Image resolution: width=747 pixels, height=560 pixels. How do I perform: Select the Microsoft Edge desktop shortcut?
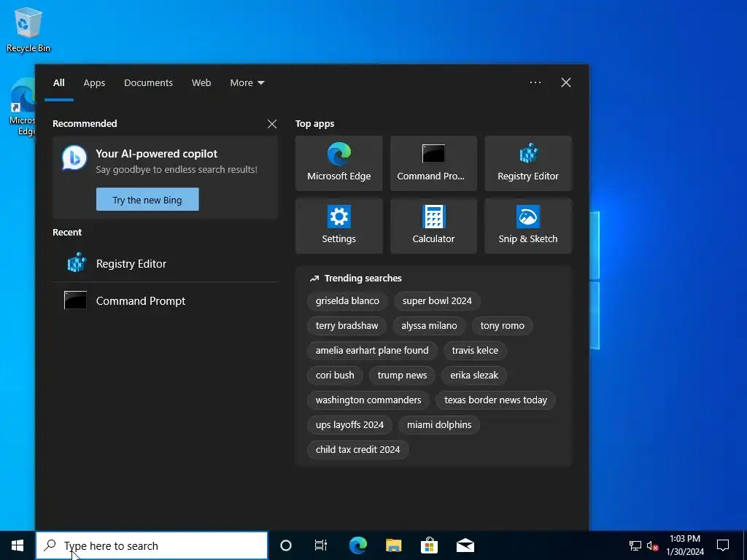(22, 106)
